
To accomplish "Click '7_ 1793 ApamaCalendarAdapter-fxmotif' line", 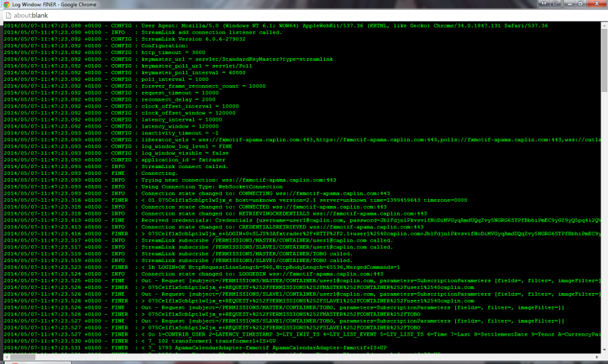I will (x=195, y=348).
